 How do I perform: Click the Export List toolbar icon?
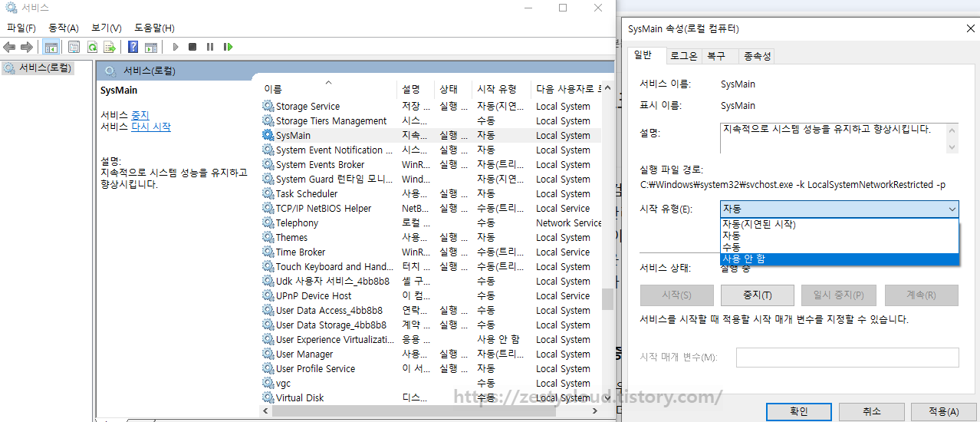click(110, 47)
